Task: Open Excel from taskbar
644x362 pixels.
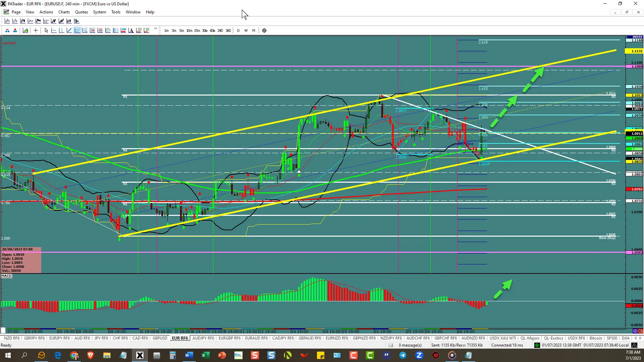Action: click(x=205, y=355)
